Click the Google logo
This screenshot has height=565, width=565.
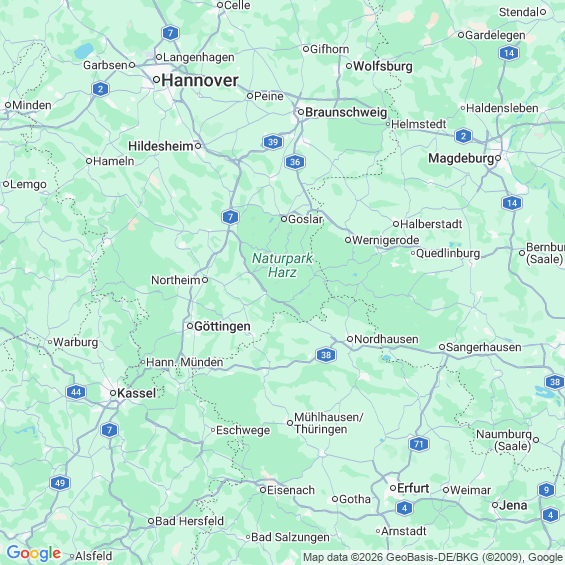click(34, 553)
